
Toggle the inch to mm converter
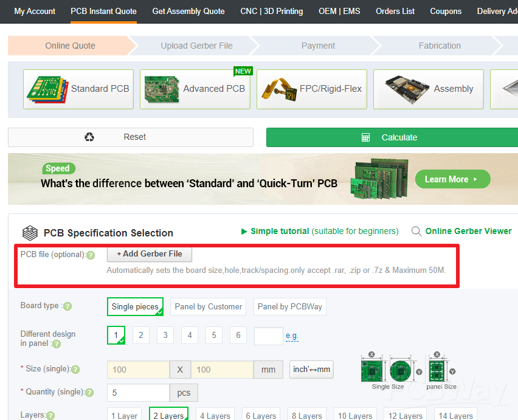pyautogui.click(x=311, y=370)
